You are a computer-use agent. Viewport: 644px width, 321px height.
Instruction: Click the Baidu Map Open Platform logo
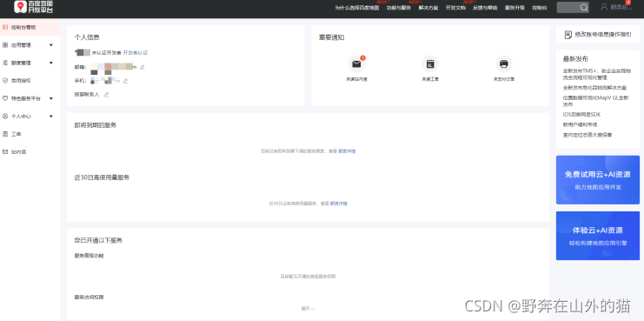[34, 7]
